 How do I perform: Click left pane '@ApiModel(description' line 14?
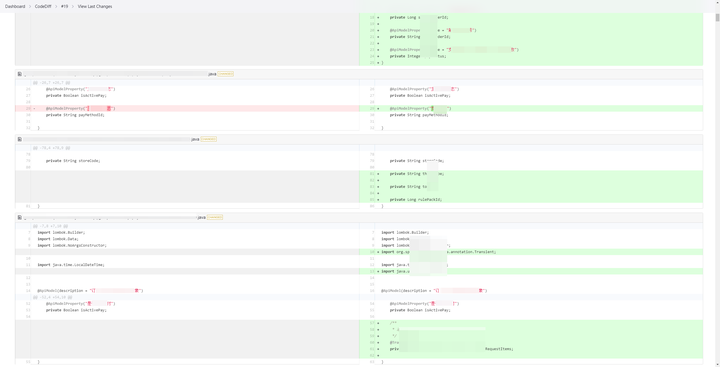(x=90, y=291)
